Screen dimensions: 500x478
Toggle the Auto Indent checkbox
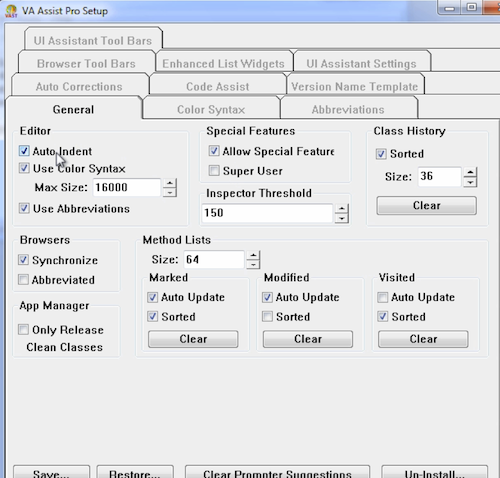[24, 151]
